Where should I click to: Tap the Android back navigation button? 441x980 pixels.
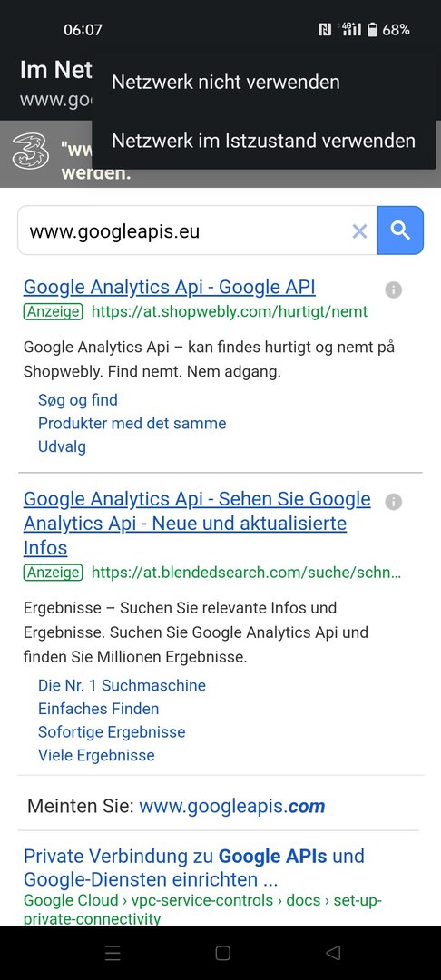[333, 953]
